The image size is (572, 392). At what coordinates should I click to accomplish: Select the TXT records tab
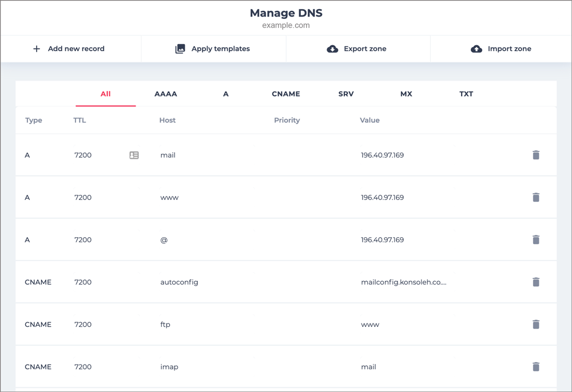point(466,94)
